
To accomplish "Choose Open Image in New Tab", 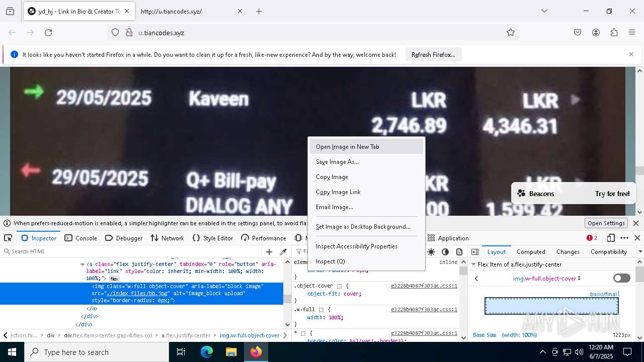I will pyautogui.click(x=366, y=147).
